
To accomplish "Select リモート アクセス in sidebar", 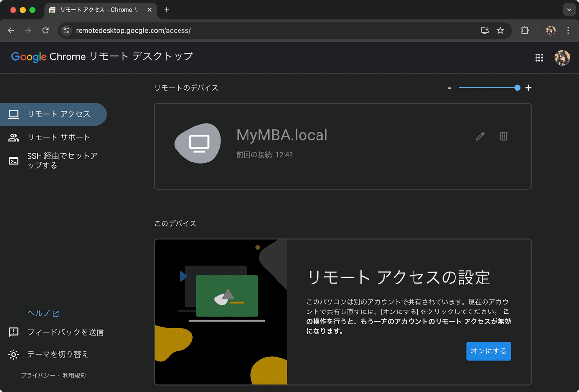I will 53,114.
